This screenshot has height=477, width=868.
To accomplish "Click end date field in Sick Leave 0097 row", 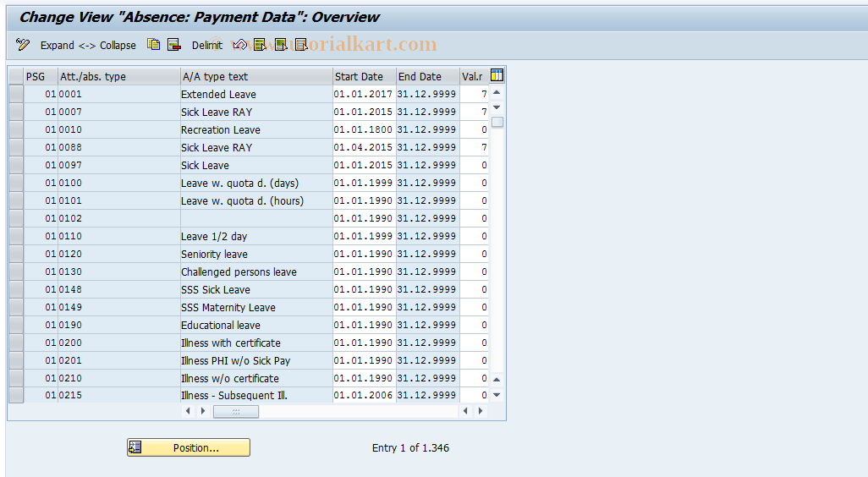I will [x=427, y=165].
